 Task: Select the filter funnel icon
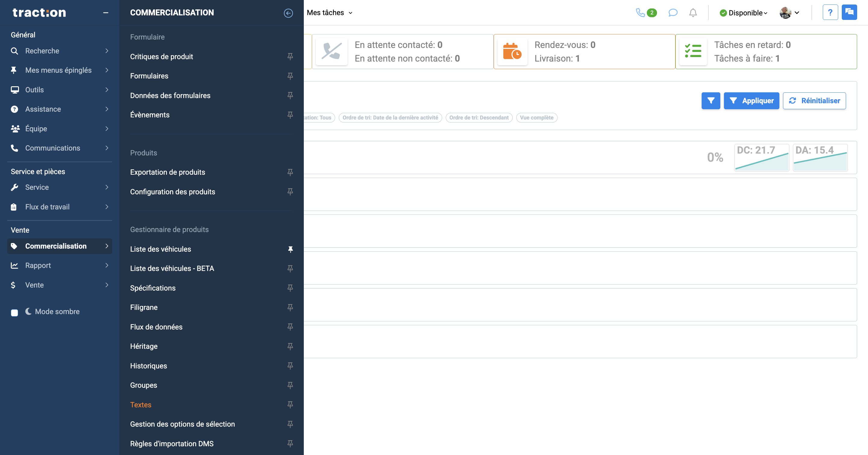711,100
